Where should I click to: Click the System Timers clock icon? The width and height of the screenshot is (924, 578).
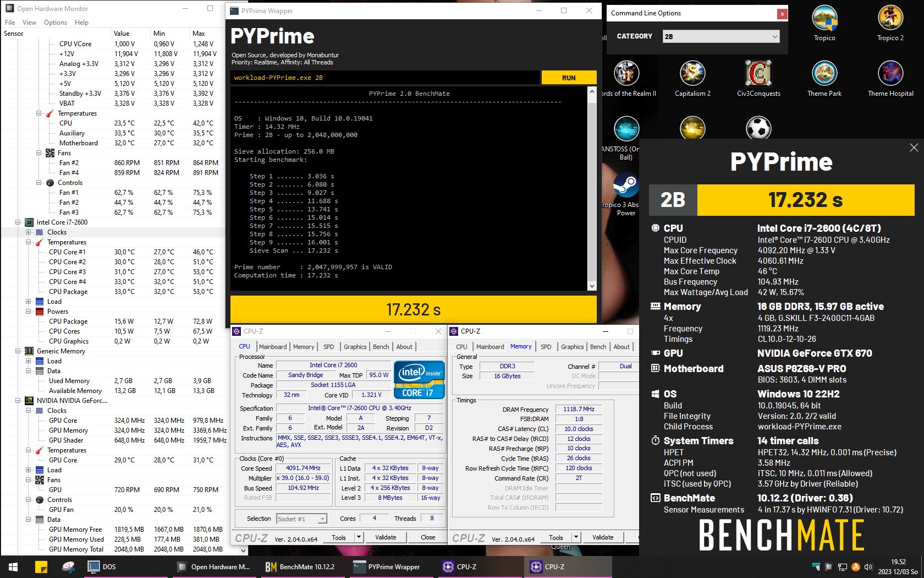point(655,440)
